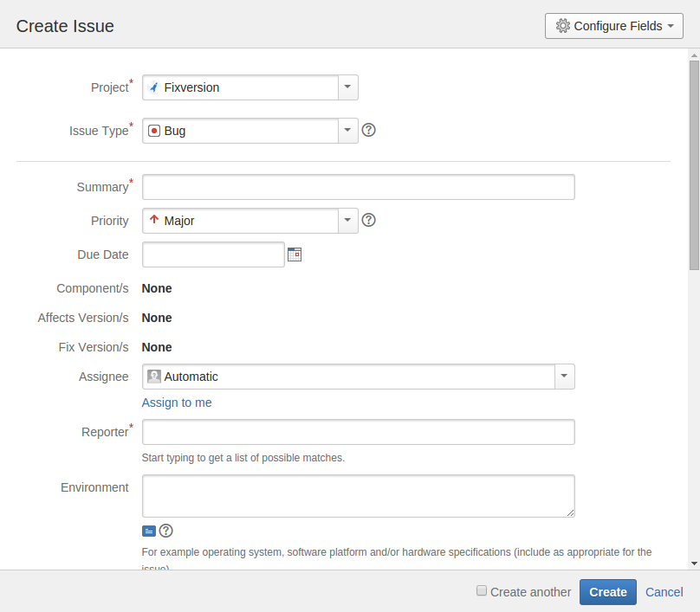Screen dimensions: 700x612
Task: Click the Cancel link
Action: click(664, 592)
